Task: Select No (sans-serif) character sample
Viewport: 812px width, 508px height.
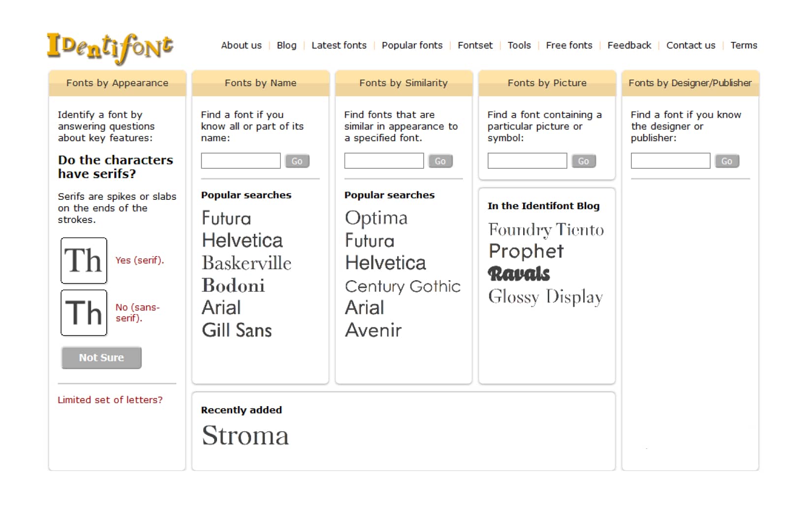Action: (84, 312)
